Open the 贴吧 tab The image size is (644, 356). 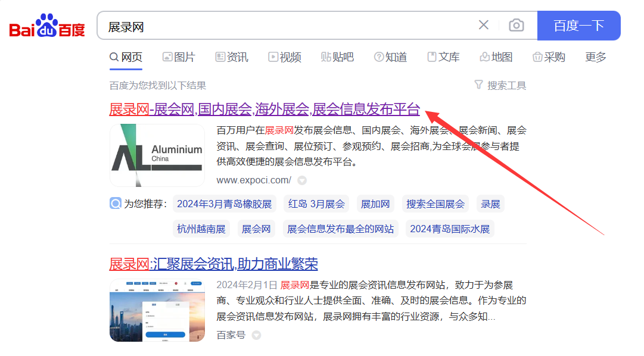click(337, 57)
